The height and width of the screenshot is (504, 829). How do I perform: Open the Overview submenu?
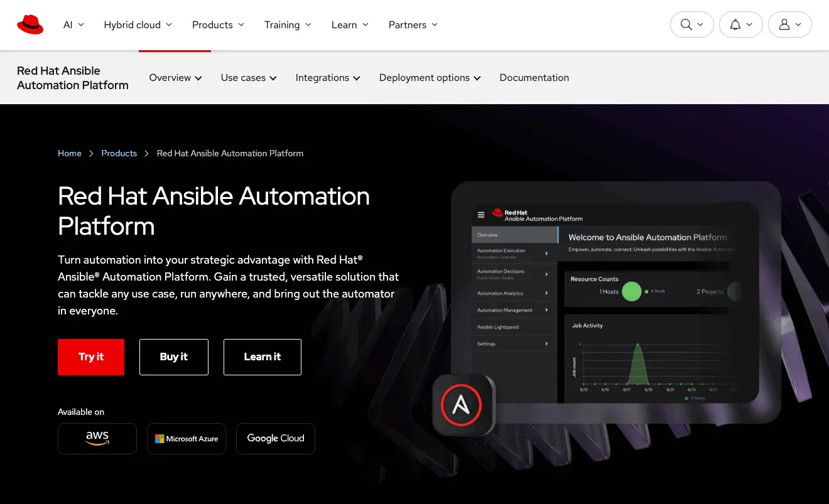[x=176, y=78]
